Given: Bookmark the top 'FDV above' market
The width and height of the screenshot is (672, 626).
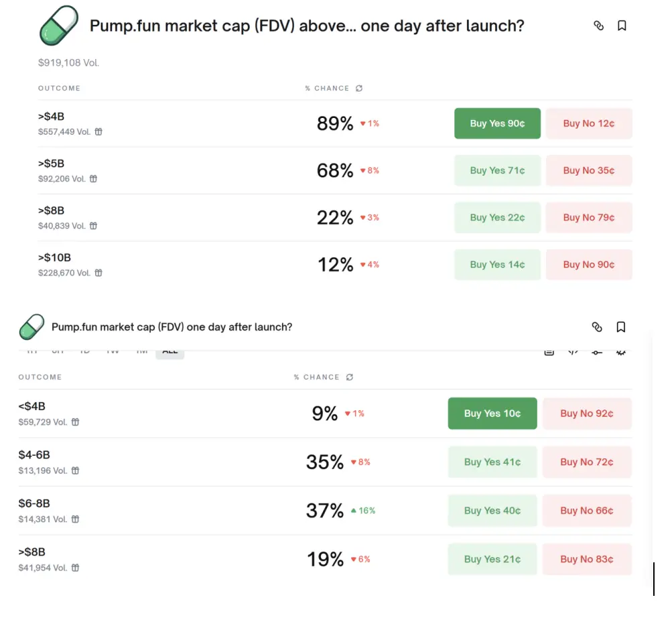Looking at the screenshot, I should (622, 25).
